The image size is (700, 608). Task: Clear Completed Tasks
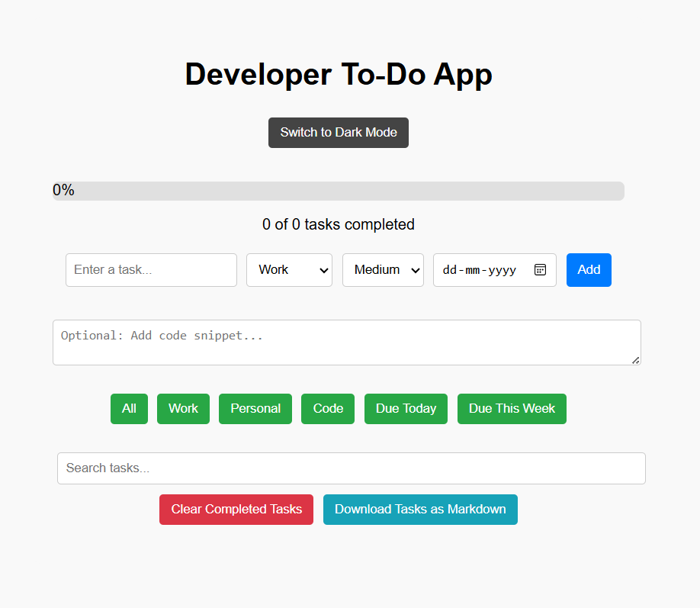coord(236,509)
